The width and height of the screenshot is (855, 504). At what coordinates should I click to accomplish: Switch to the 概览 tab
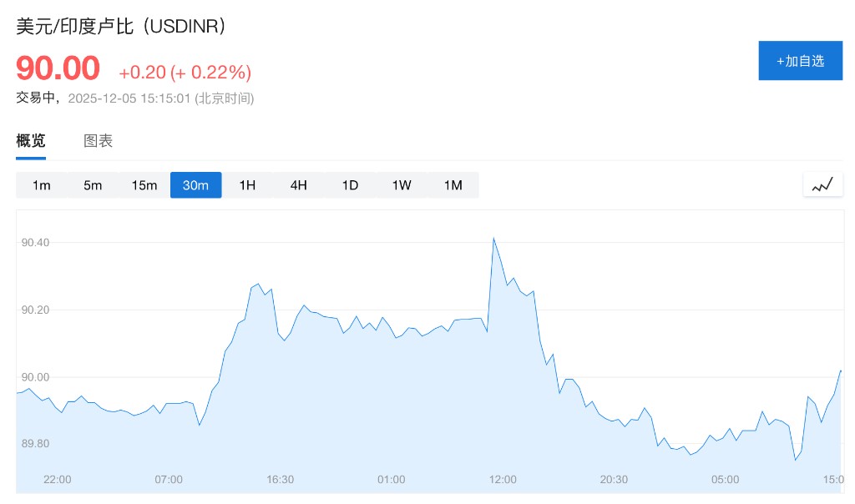31,141
